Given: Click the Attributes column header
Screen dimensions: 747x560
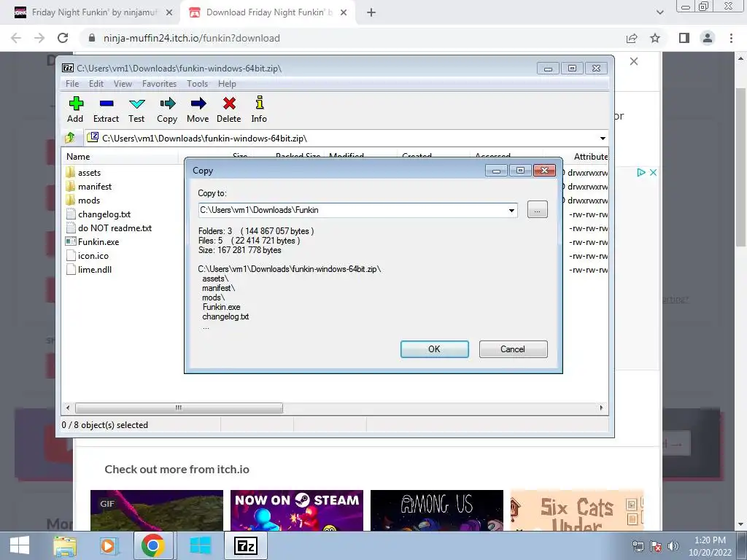Looking at the screenshot, I should point(590,156).
